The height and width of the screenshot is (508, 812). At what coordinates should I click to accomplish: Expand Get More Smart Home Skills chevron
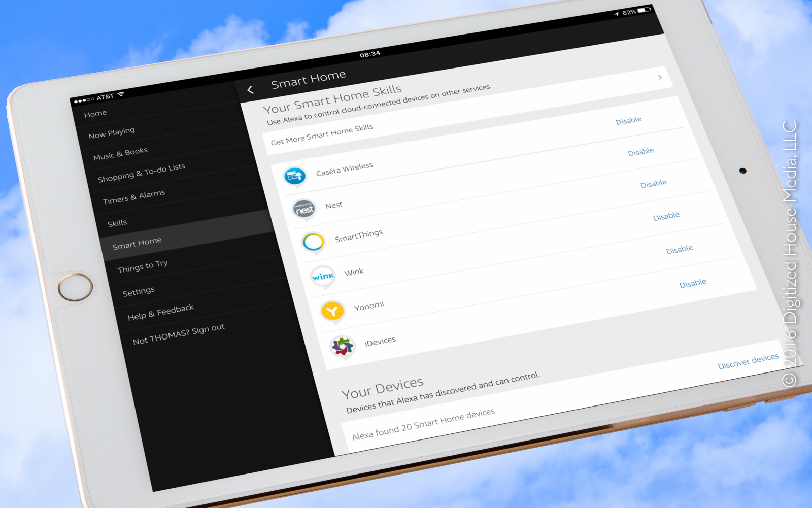[x=660, y=77]
